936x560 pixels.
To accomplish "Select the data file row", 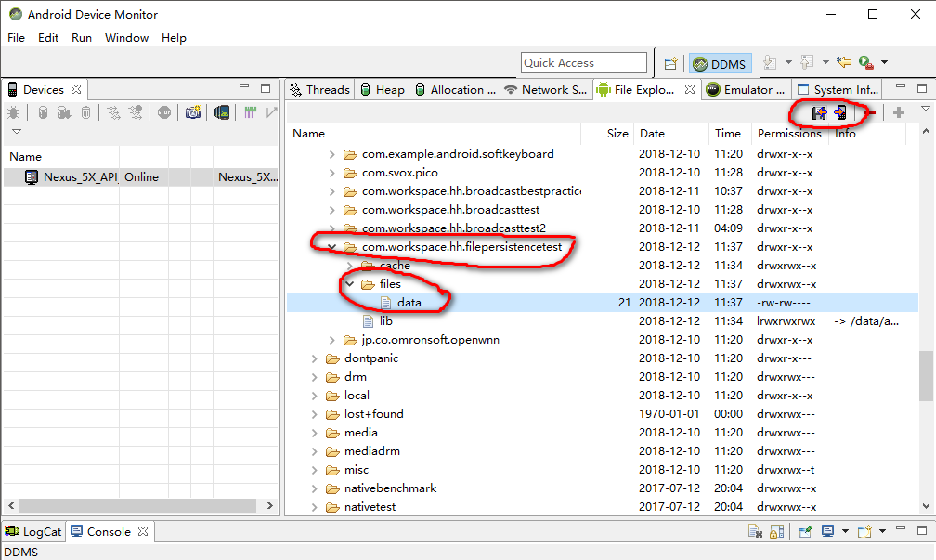I will [603, 303].
